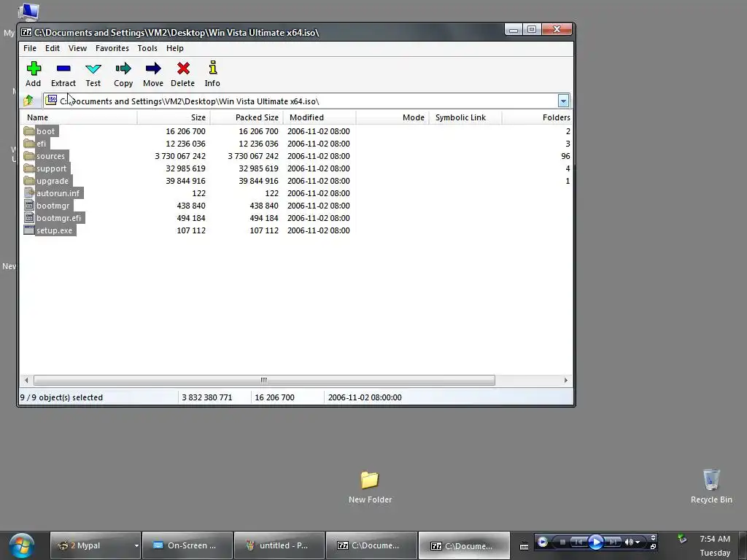Click the folders count 96 cell

565,156
